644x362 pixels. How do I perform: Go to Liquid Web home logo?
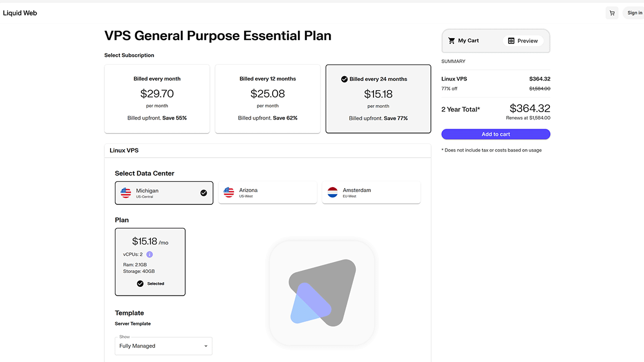click(x=20, y=13)
